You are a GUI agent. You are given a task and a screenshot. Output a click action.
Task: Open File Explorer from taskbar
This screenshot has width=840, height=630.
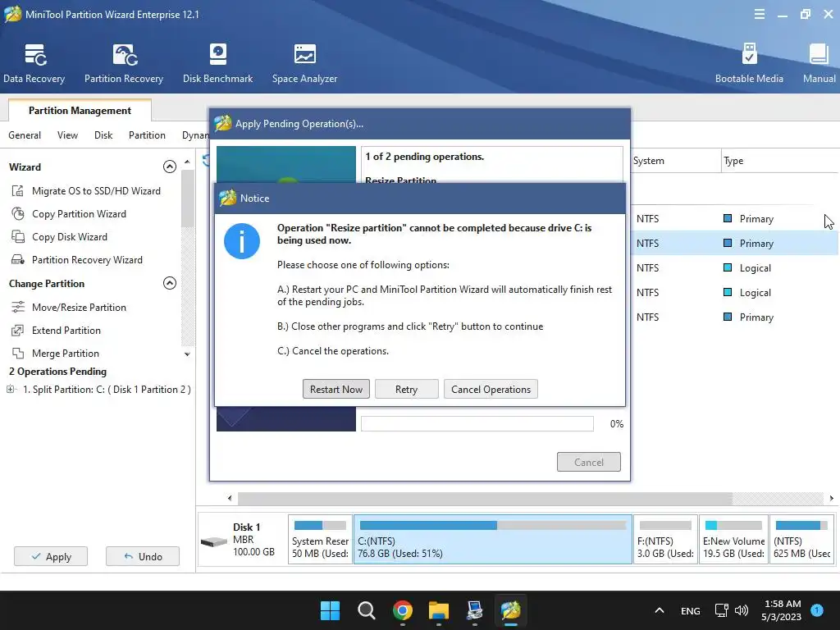pos(439,610)
